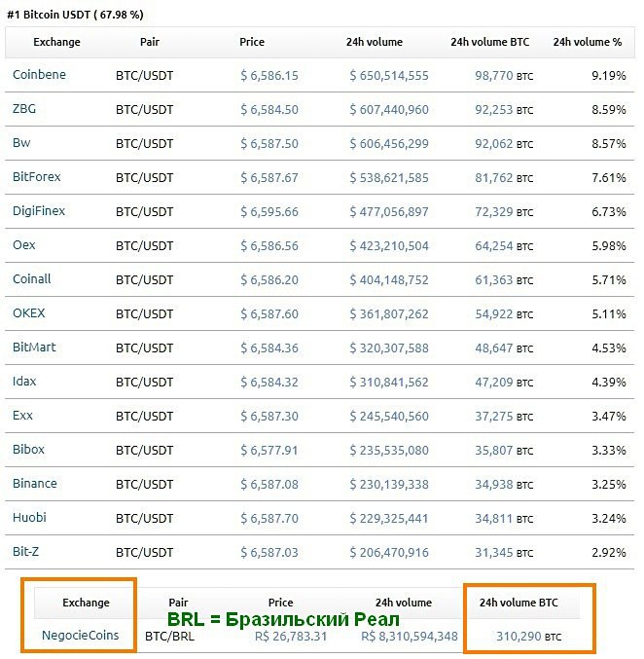The image size is (644, 659).
Task: Open the Coinbene exchange link
Action: pos(39,75)
